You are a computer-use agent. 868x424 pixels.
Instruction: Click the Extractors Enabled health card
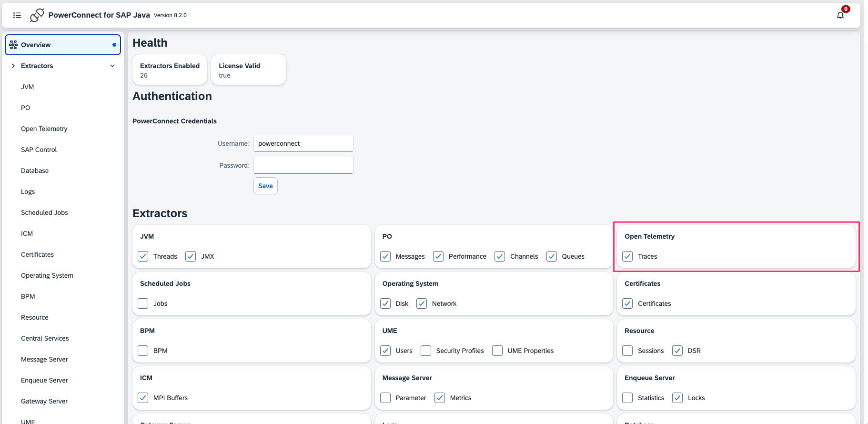[x=170, y=70]
